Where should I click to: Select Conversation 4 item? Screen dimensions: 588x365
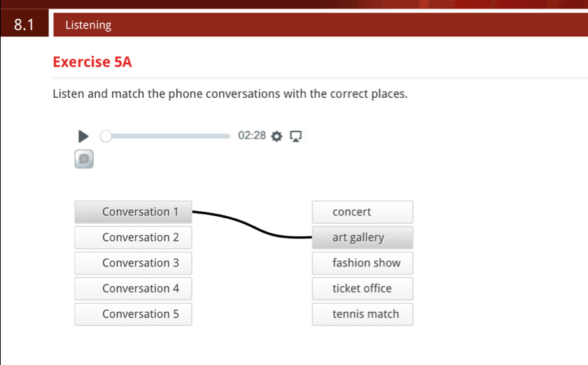133,289
